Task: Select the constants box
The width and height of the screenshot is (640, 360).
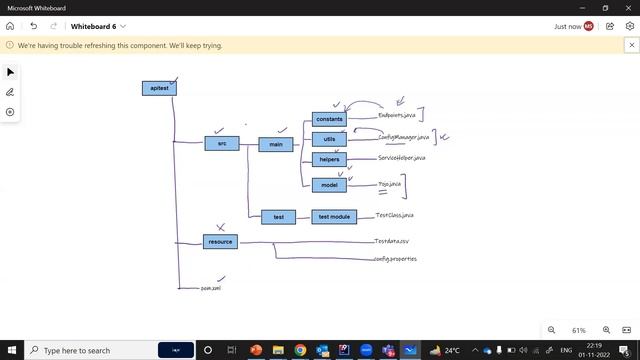Action: click(329, 119)
